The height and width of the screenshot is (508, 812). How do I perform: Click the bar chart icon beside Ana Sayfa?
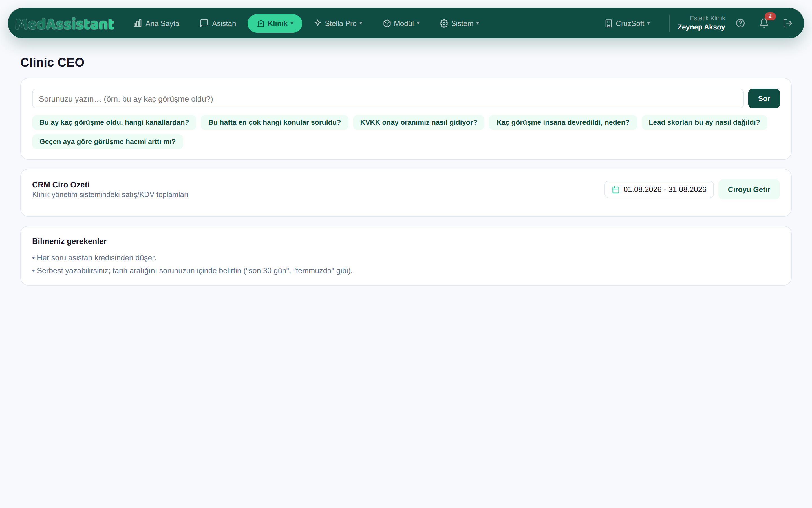(138, 23)
